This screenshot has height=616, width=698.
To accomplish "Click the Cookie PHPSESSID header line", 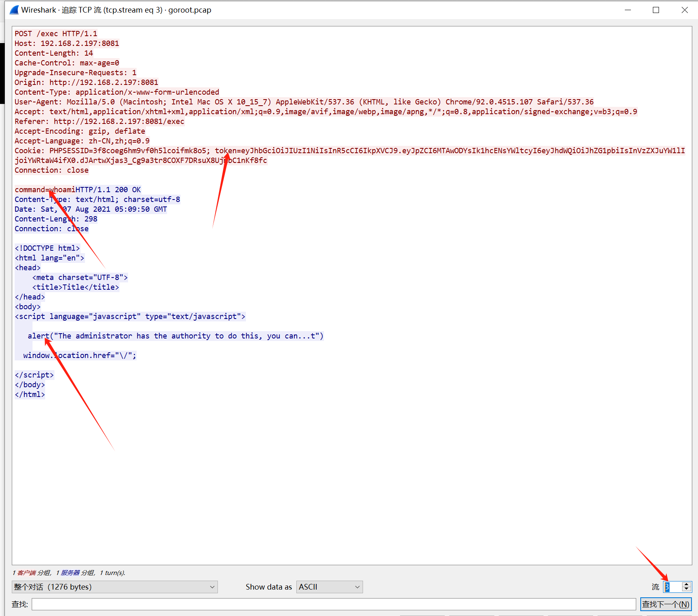I will pyautogui.click(x=350, y=151).
